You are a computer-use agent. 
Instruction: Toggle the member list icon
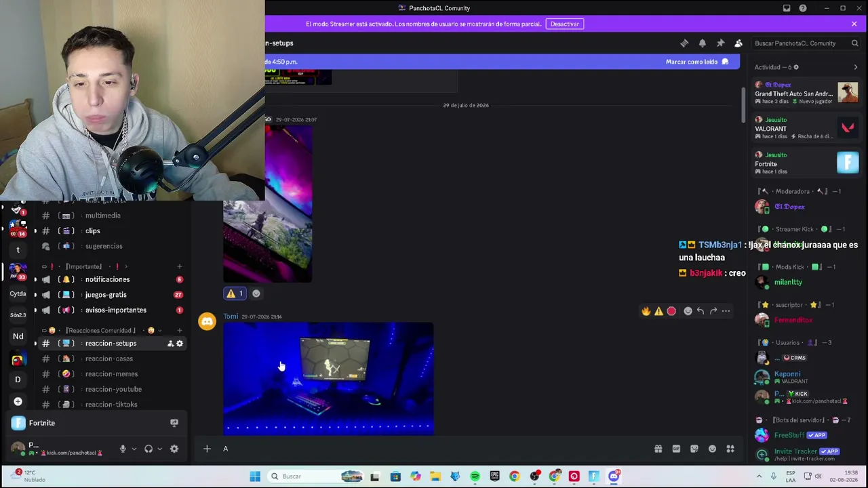[x=738, y=43]
